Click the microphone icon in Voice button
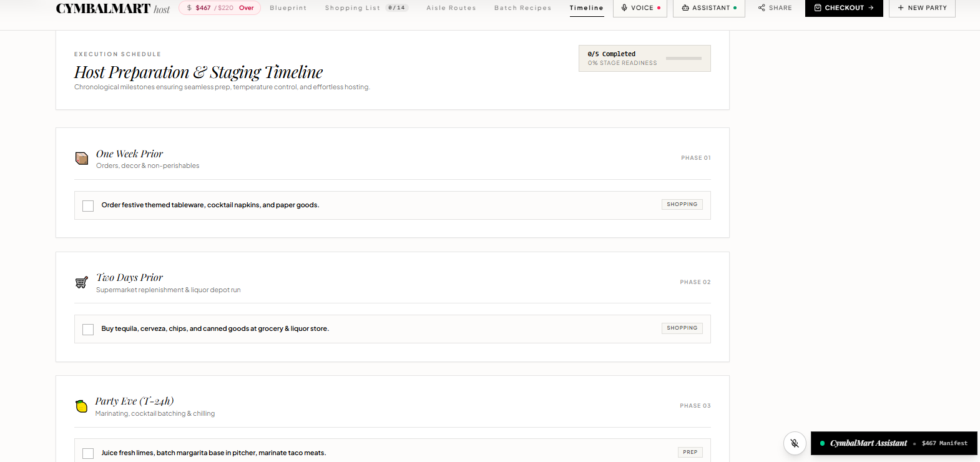The image size is (980, 462). (x=624, y=8)
